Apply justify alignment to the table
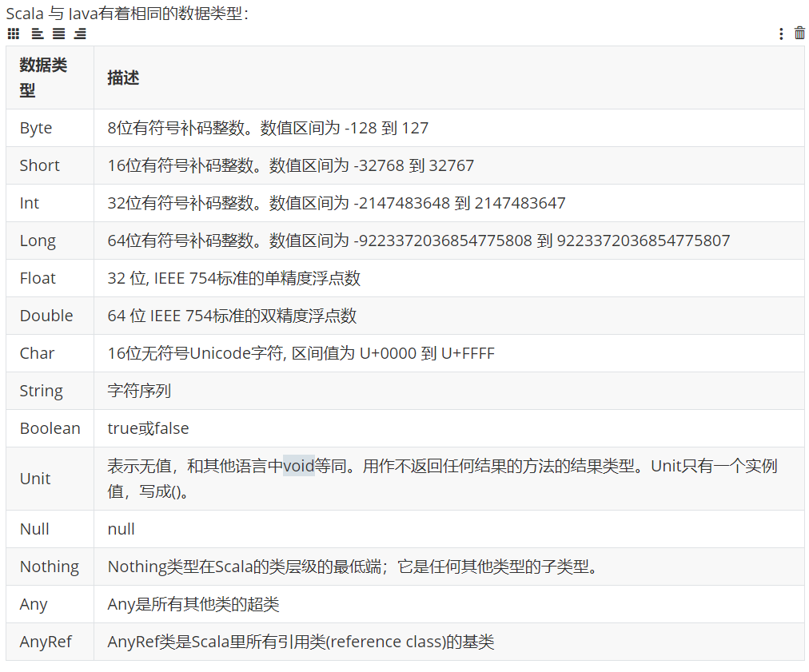 coord(59,34)
